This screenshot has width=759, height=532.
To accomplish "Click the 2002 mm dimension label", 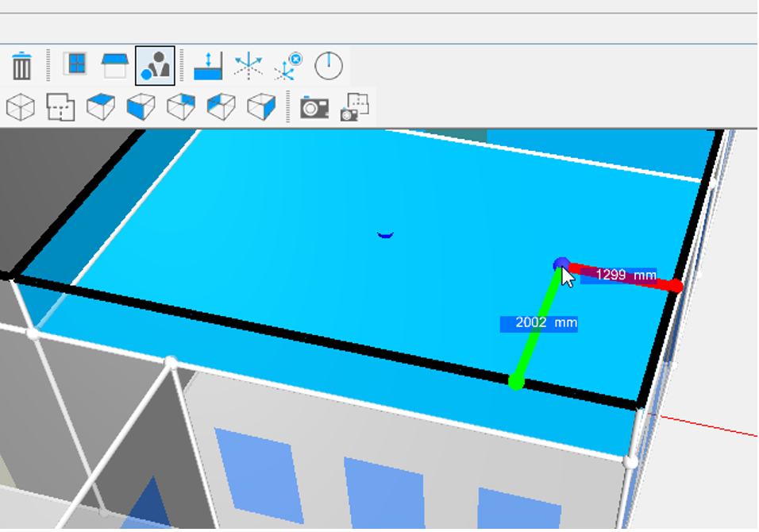I will tap(539, 323).
